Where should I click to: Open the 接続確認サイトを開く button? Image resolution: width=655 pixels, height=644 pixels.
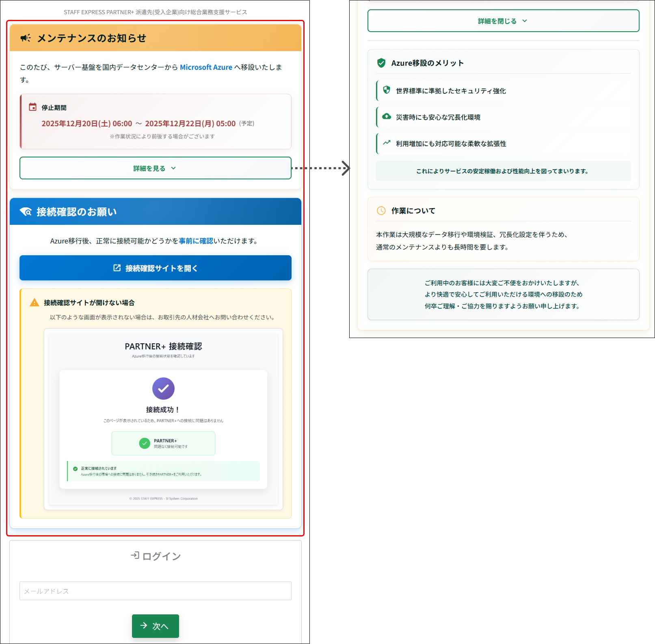pyautogui.click(x=156, y=268)
